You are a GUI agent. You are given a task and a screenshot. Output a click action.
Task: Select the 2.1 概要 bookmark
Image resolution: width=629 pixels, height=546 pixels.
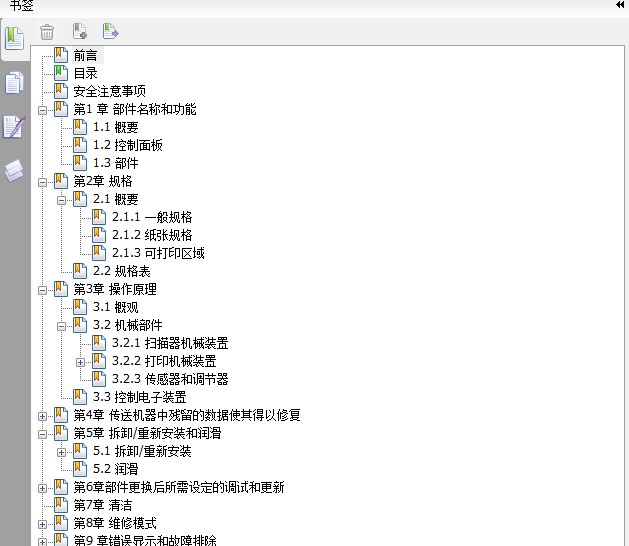pos(116,199)
